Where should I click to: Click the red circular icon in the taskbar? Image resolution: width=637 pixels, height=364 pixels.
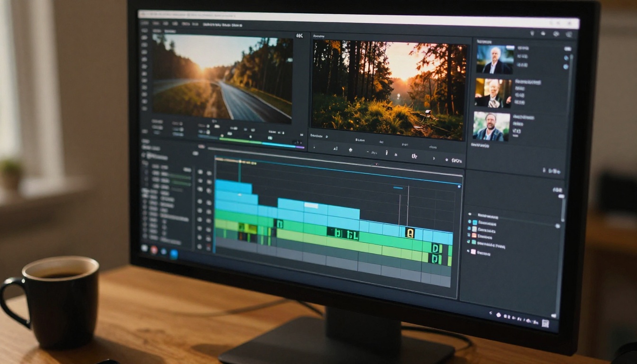pyautogui.click(x=154, y=249)
